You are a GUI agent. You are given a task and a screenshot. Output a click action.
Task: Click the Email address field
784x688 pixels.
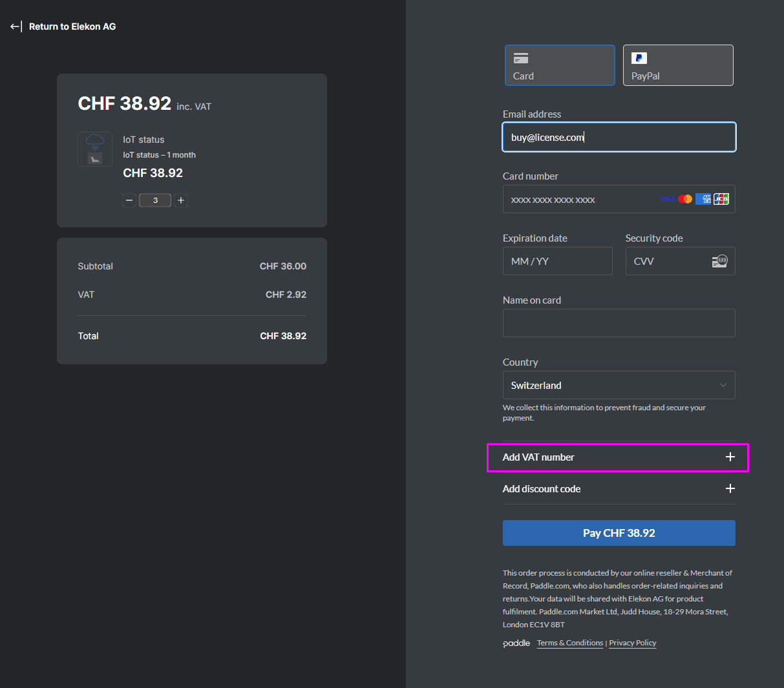(619, 137)
